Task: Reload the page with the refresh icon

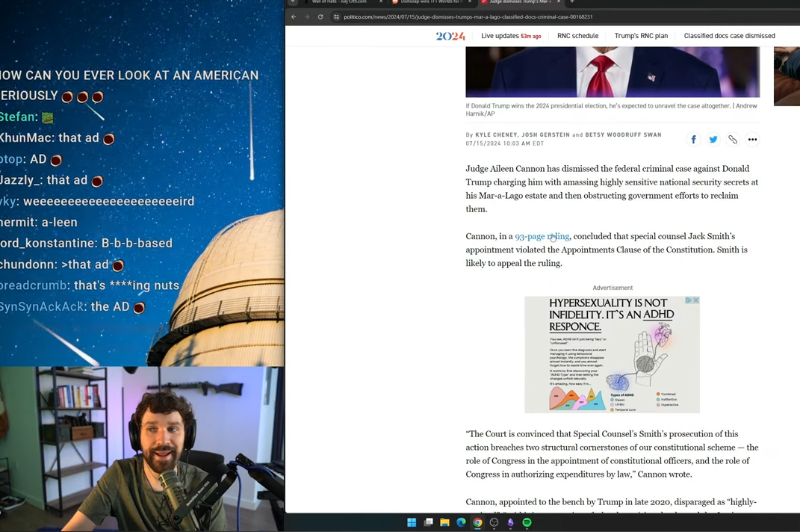Action: pyautogui.click(x=320, y=16)
